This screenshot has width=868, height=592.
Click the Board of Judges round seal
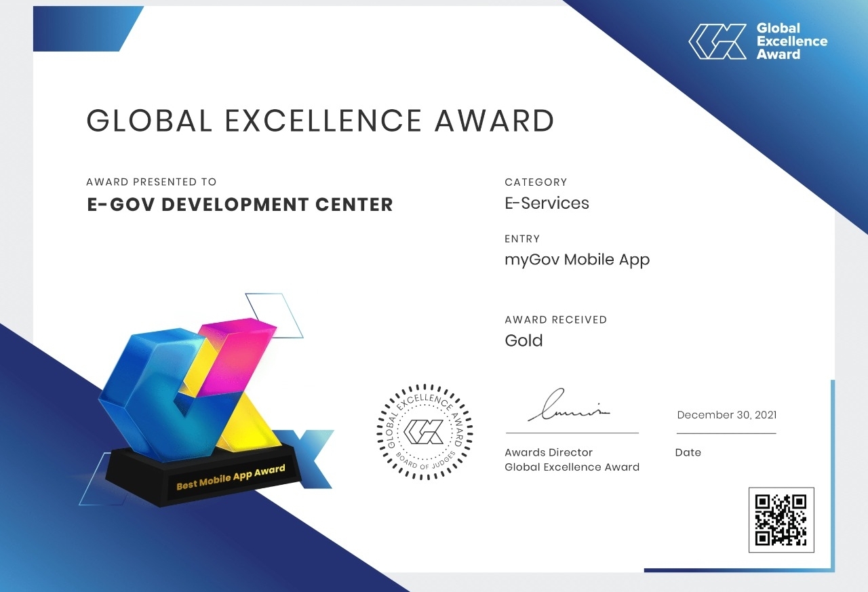[425, 431]
